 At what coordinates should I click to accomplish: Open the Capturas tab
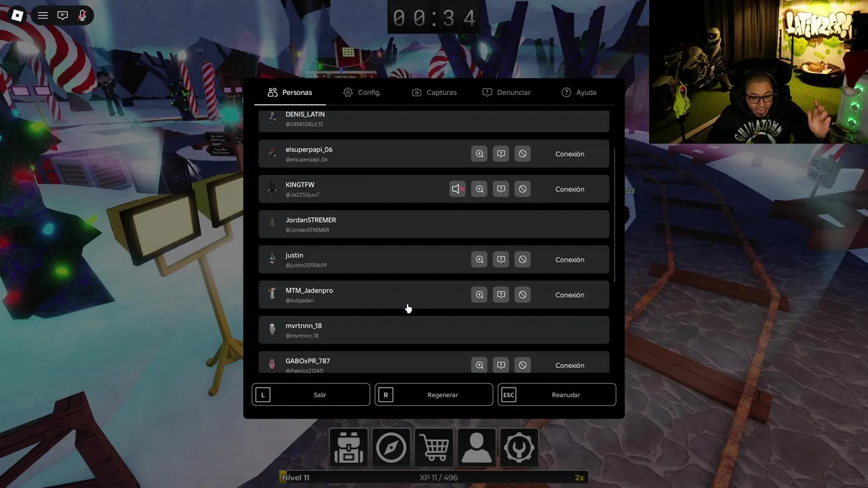435,92
